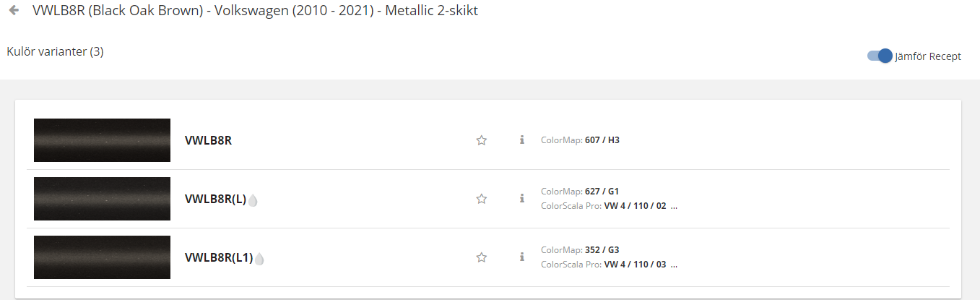Screen dimensions: 980x300
Task: Show info for VWLB8R(L) variant
Action: [x=521, y=198]
